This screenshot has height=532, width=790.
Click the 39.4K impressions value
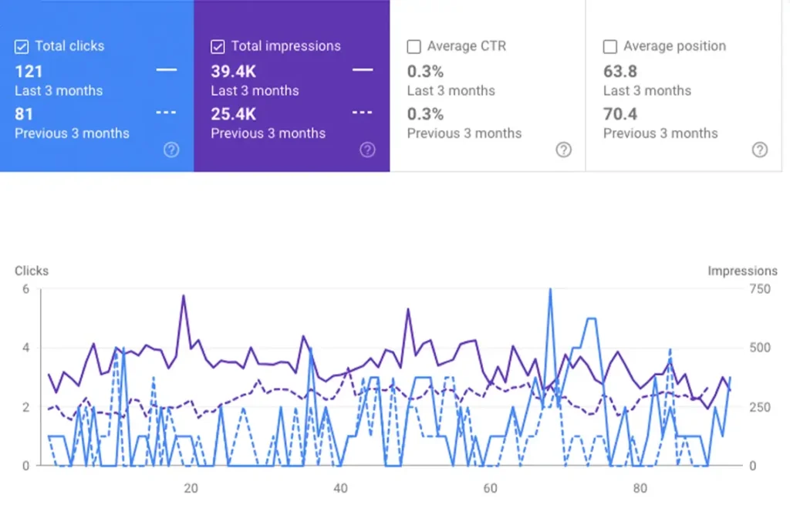click(x=232, y=72)
